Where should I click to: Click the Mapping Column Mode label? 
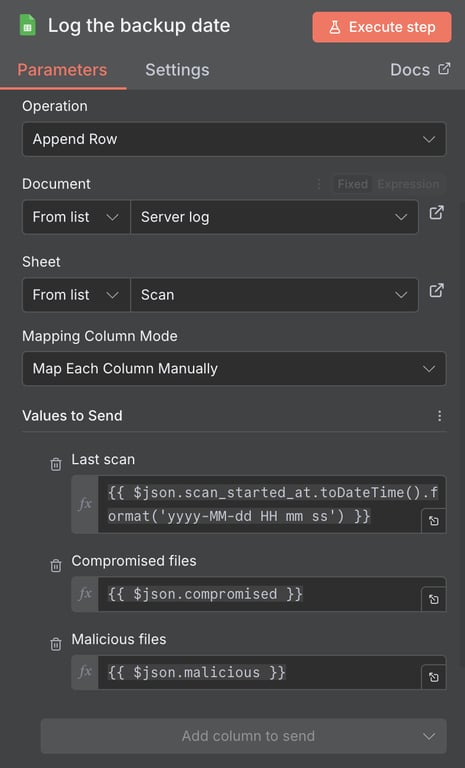click(100, 336)
